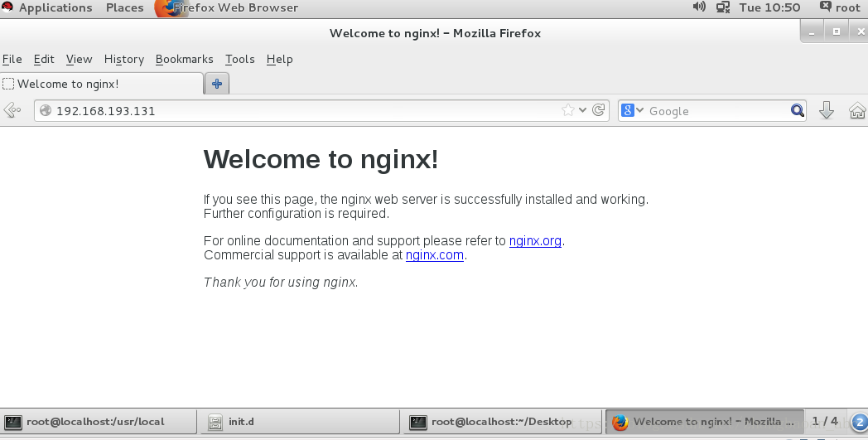Click the Red Hat logo next to Applications
Screen dimensions: 868x440
pos(7,7)
